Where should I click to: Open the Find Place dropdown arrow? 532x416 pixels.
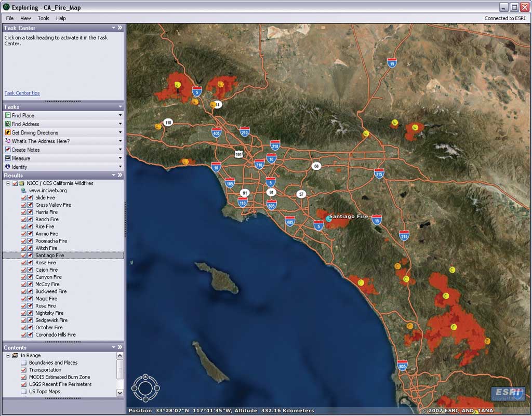120,115
